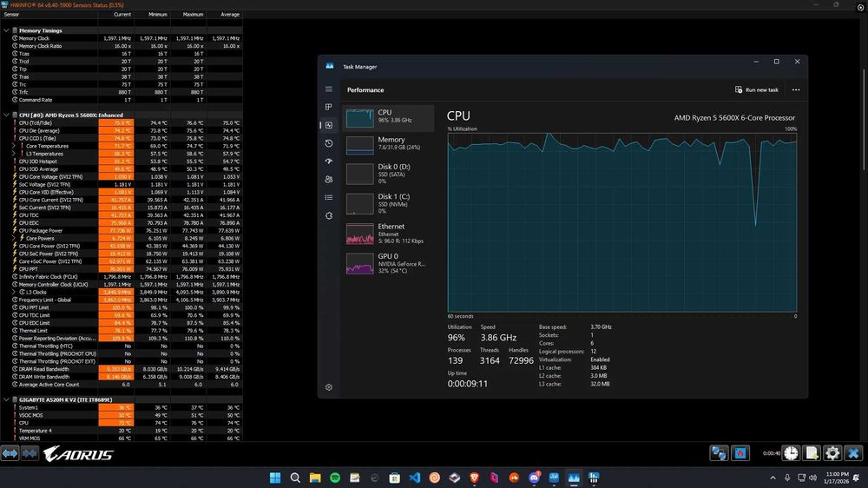
Task: Open Services page in Task Manager
Action: tap(329, 215)
